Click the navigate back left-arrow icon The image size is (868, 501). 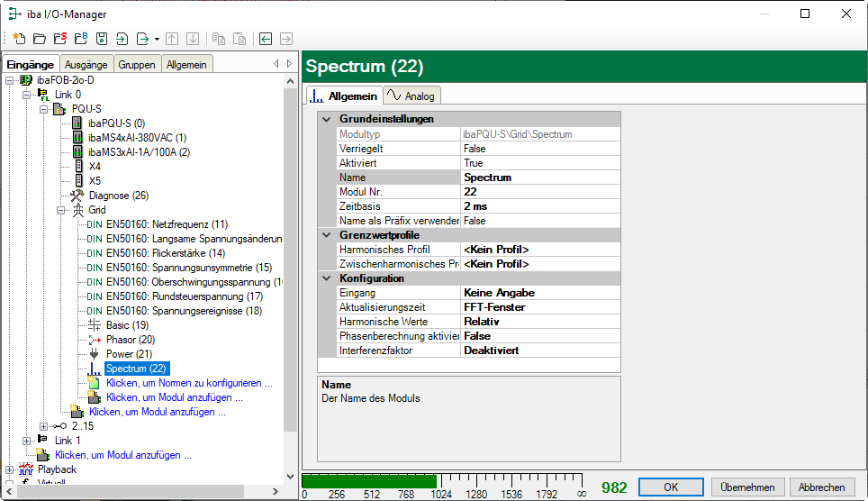[266, 39]
